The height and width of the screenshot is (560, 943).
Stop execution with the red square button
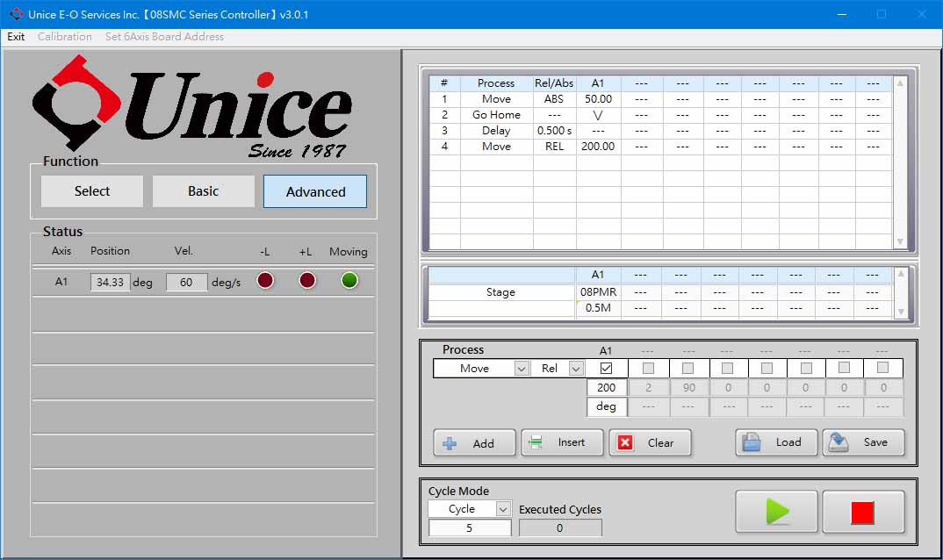(863, 512)
